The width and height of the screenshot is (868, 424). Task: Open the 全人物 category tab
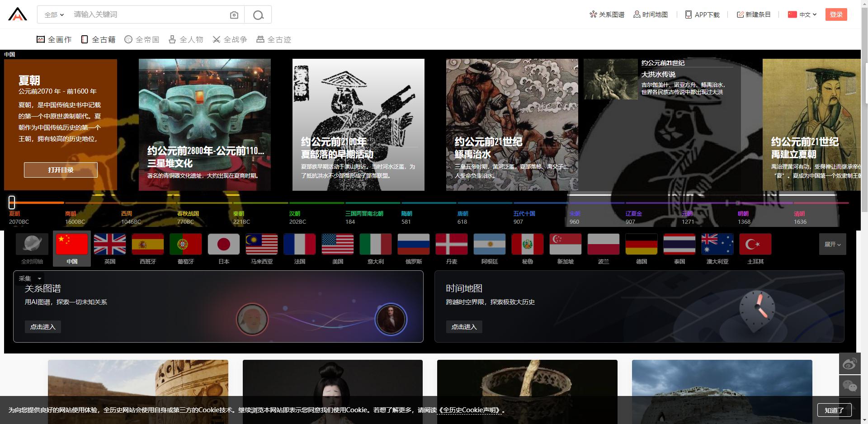pos(186,39)
